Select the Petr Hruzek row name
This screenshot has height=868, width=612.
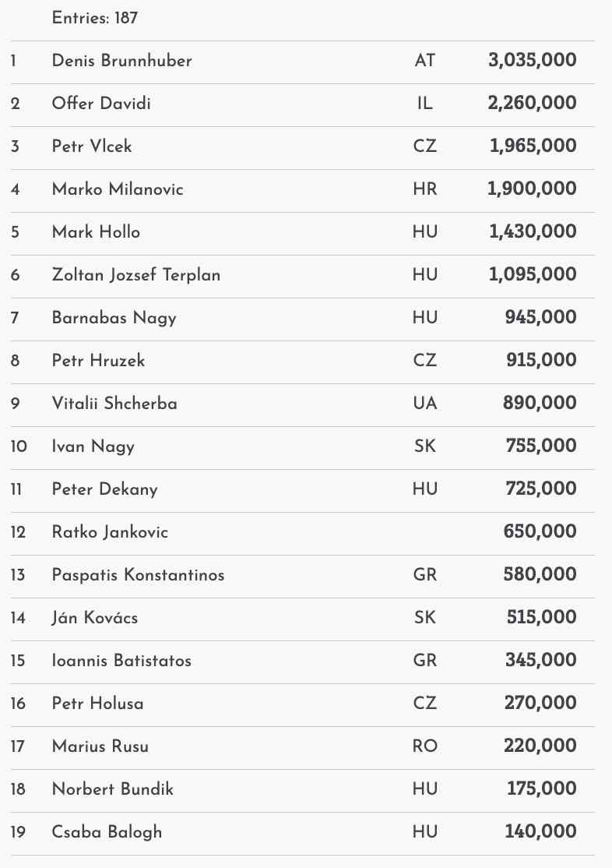[98, 361]
